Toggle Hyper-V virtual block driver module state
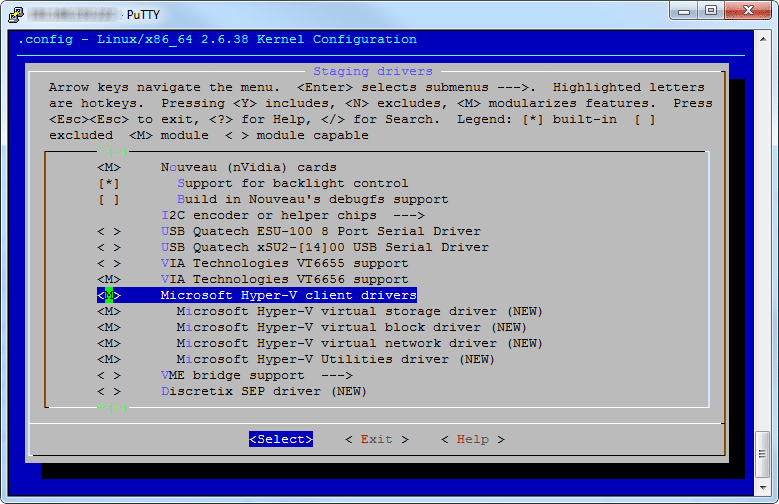Screen dimensions: 779x504 point(109,328)
